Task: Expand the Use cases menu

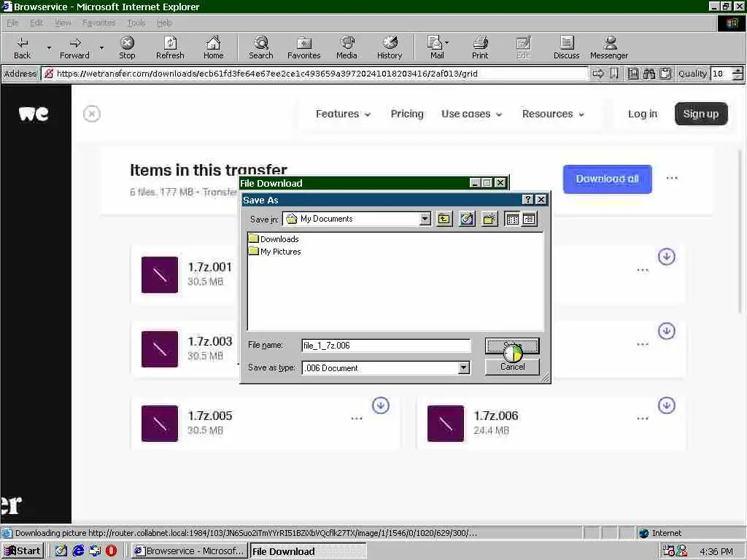Action: (472, 114)
